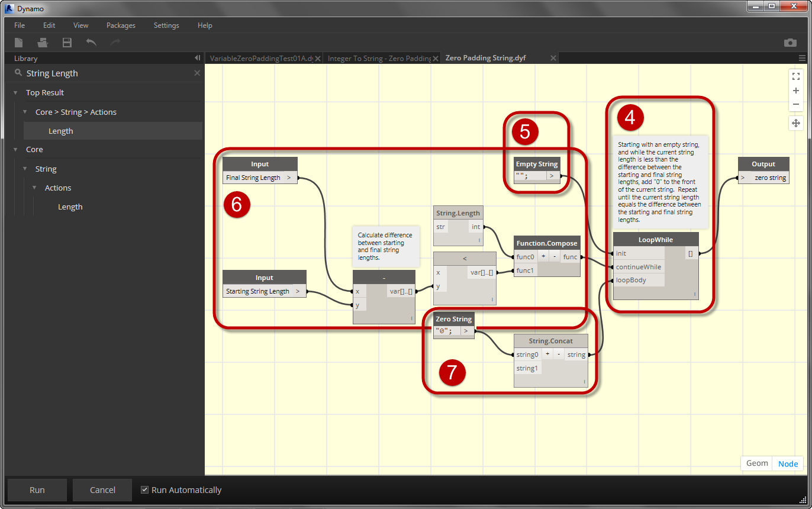Toggle the pan mode icon

click(x=796, y=123)
